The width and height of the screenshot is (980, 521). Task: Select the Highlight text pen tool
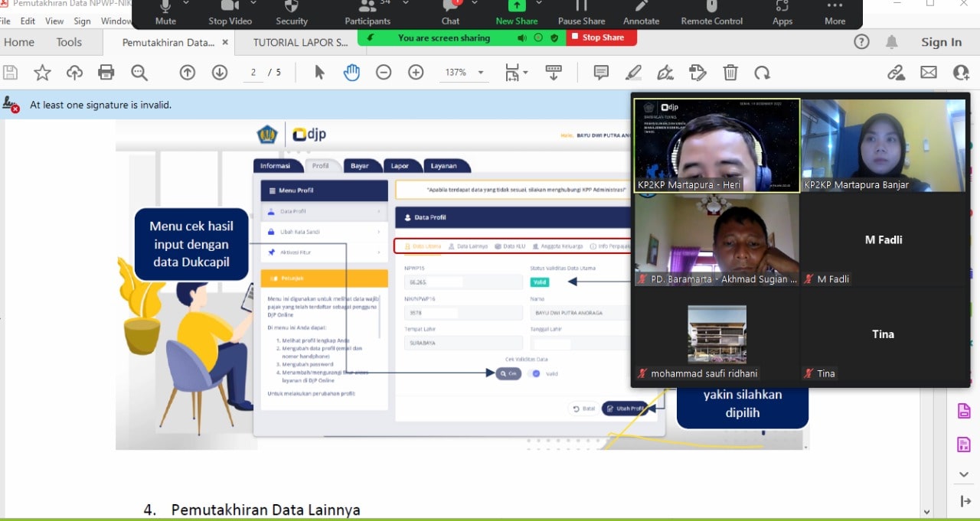click(633, 73)
